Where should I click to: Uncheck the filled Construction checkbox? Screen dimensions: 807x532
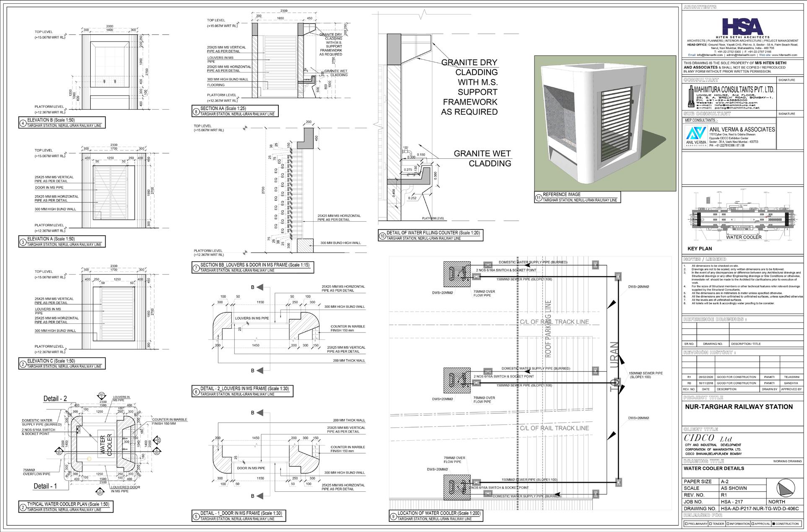click(x=773, y=524)
